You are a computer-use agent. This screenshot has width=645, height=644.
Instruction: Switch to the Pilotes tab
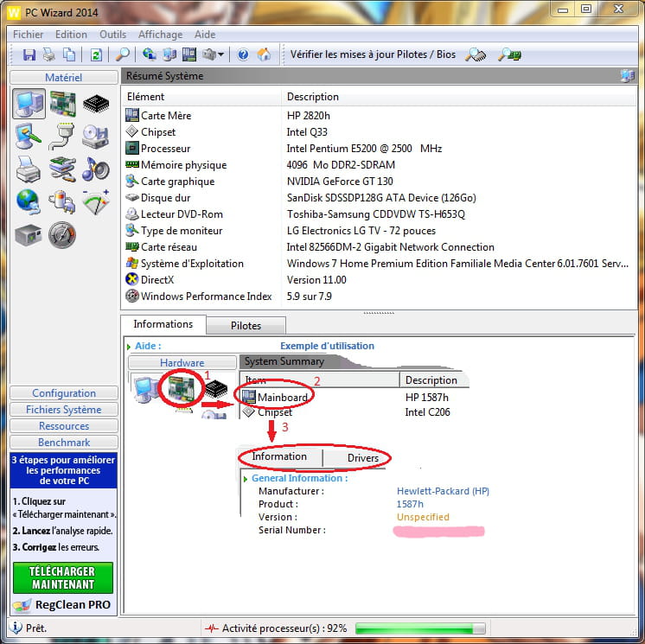246,326
